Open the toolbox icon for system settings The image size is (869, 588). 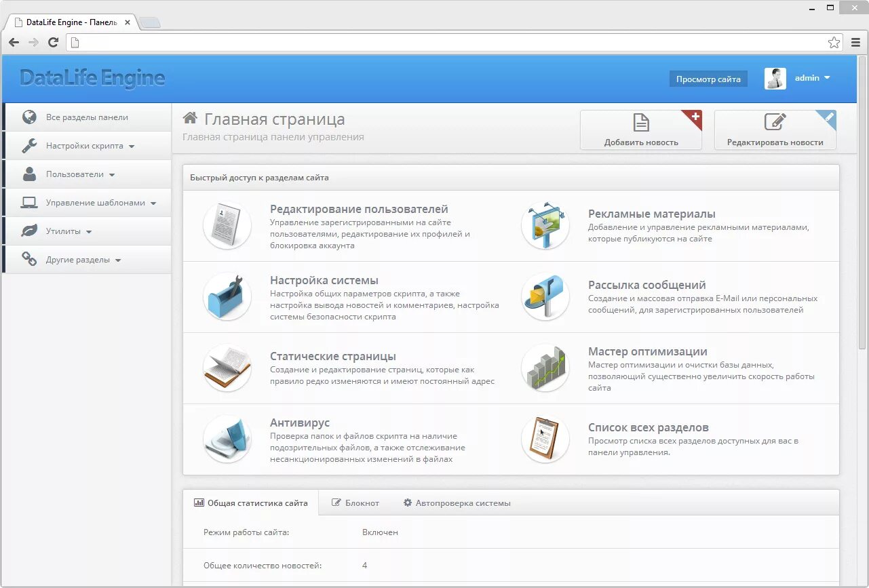pos(227,297)
